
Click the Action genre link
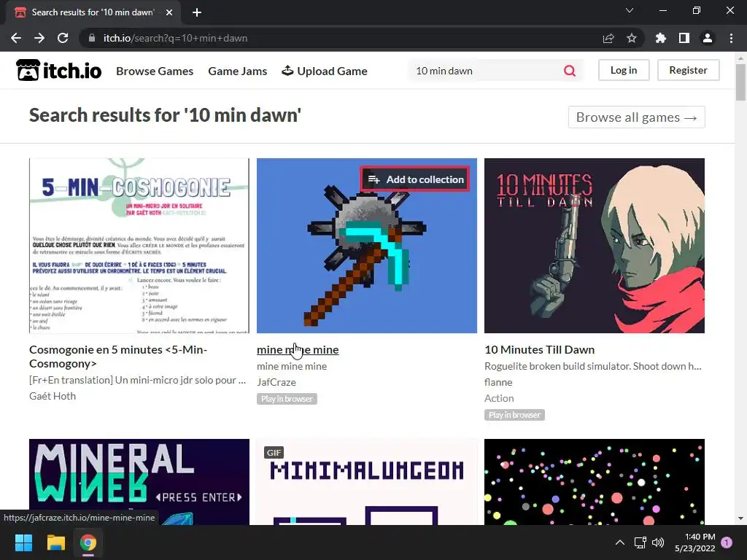(x=499, y=398)
